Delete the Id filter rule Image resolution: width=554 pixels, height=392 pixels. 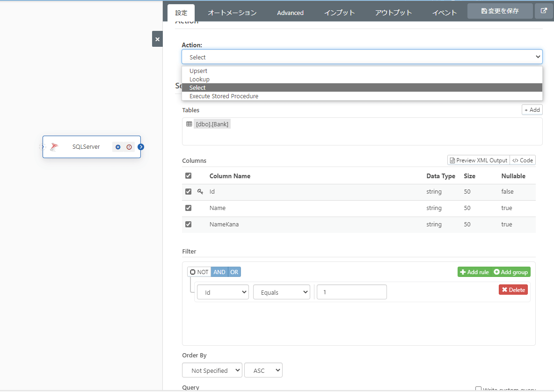click(513, 290)
